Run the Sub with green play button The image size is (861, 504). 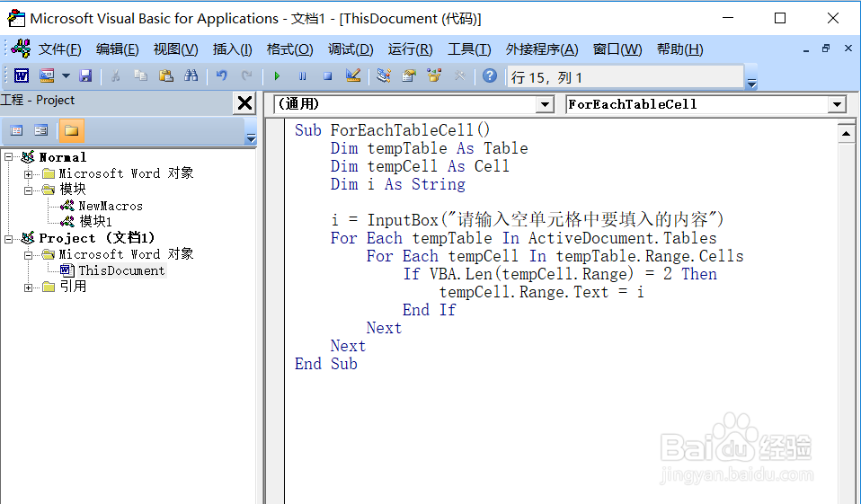pos(277,75)
